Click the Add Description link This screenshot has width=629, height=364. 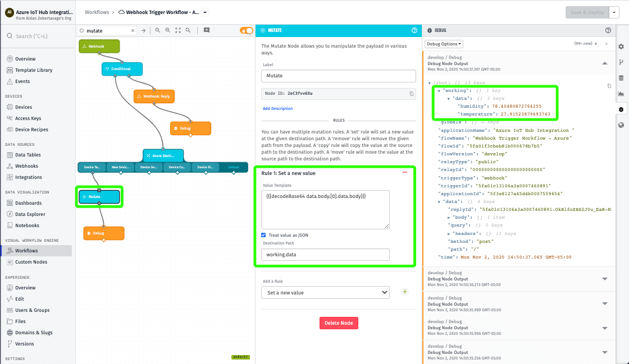click(277, 108)
